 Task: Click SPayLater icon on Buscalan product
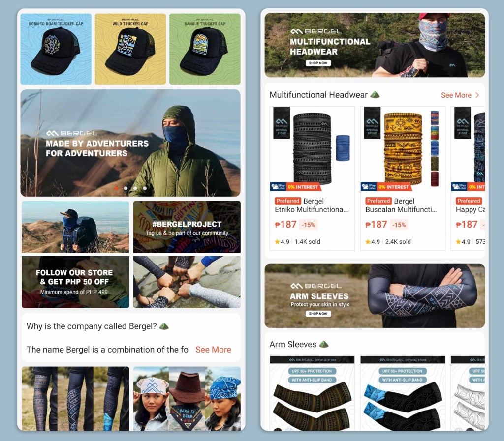click(x=369, y=186)
